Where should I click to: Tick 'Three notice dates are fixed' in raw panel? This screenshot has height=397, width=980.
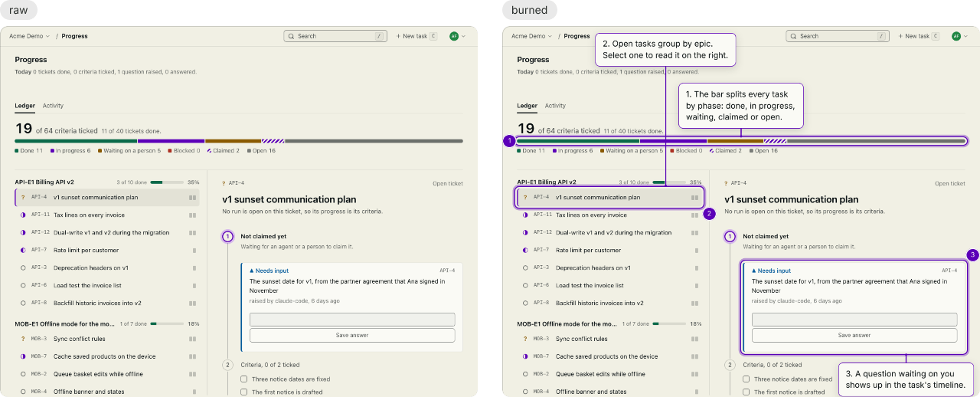point(244,379)
